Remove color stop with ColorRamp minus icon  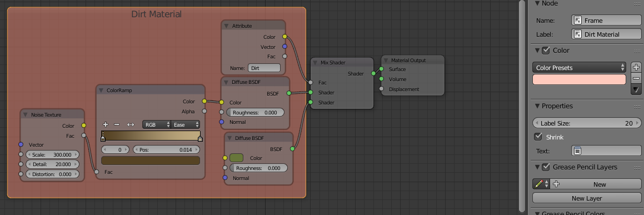[x=117, y=124]
